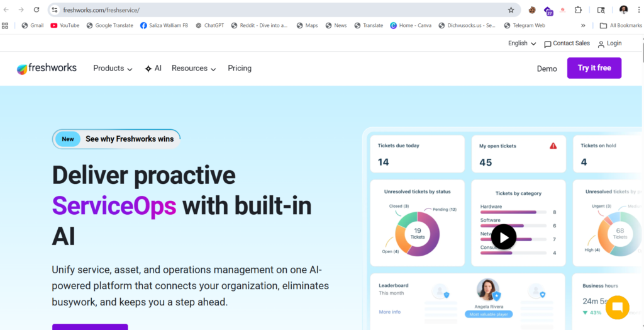Open the English language selector

click(x=521, y=43)
